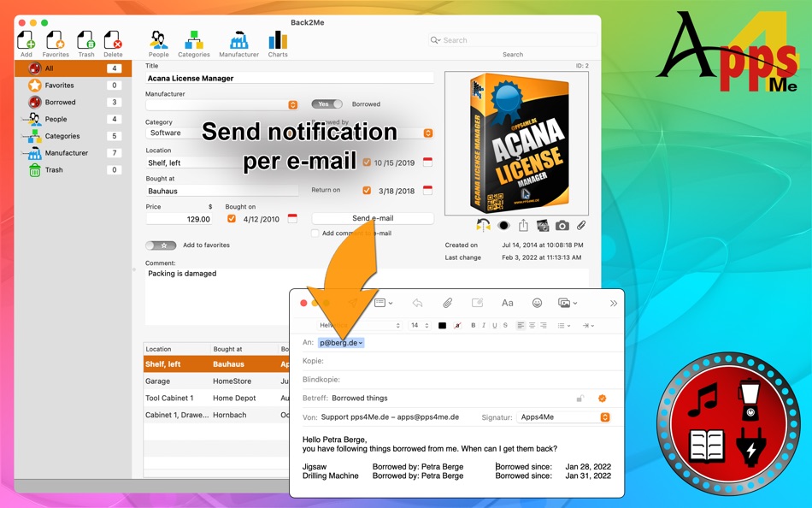Open Favorites from the top toolbar

point(56,40)
